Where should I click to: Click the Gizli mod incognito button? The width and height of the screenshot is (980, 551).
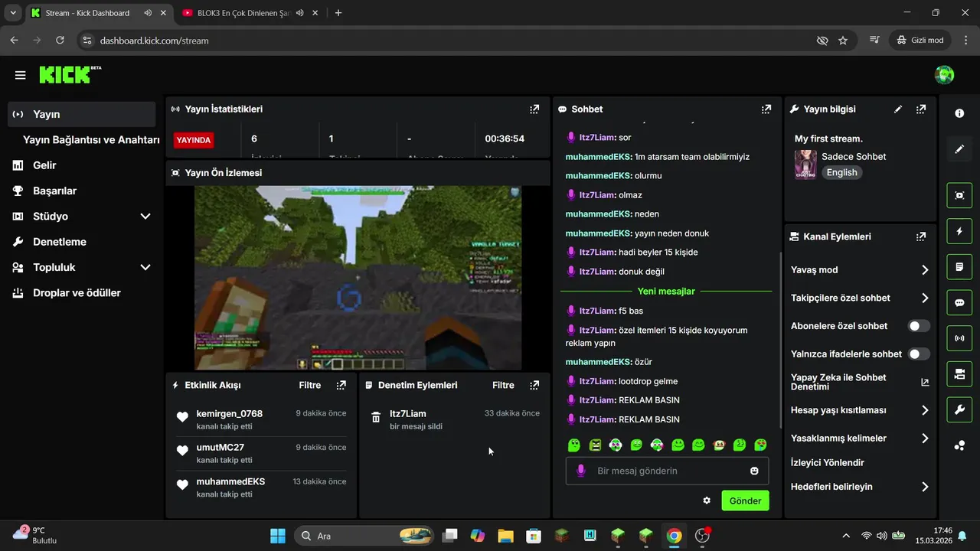[x=920, y=41]
